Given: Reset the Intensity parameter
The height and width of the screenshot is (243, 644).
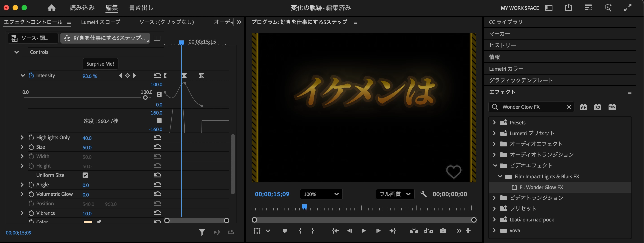Looking at the screenshot, I should click(x=157, y=75).
